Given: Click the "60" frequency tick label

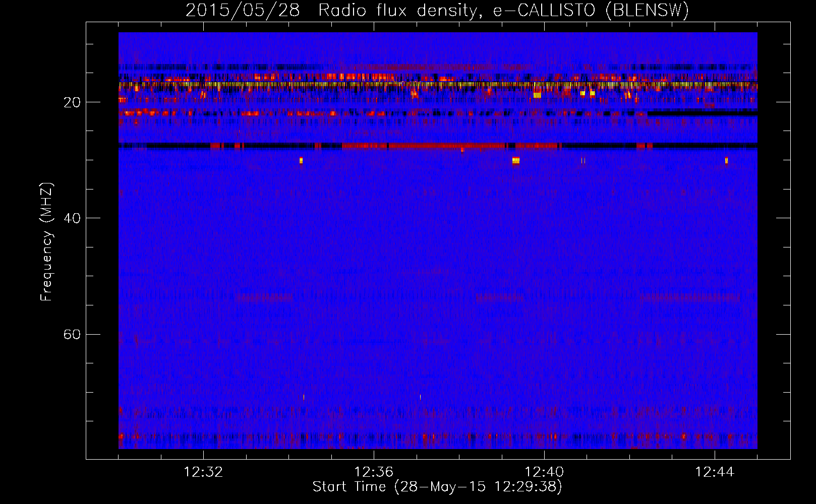Looking at the screenshot, I should pos(72,334).
